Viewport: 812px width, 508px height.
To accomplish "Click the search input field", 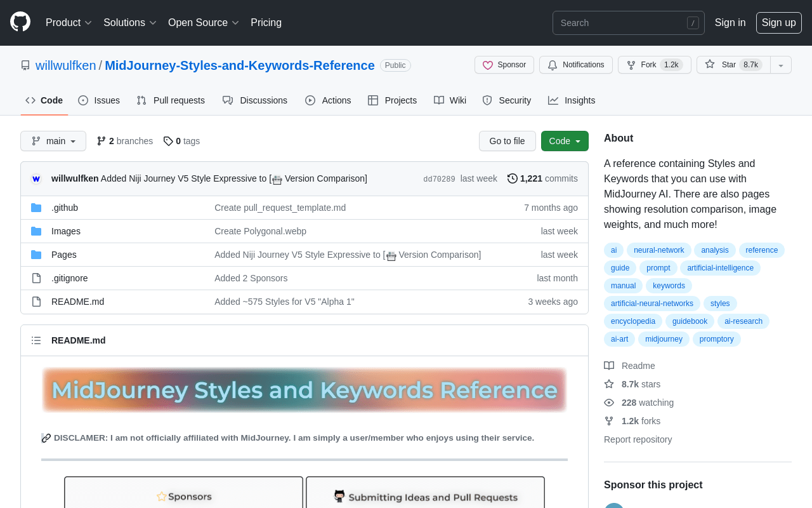I will coord(629,23).
